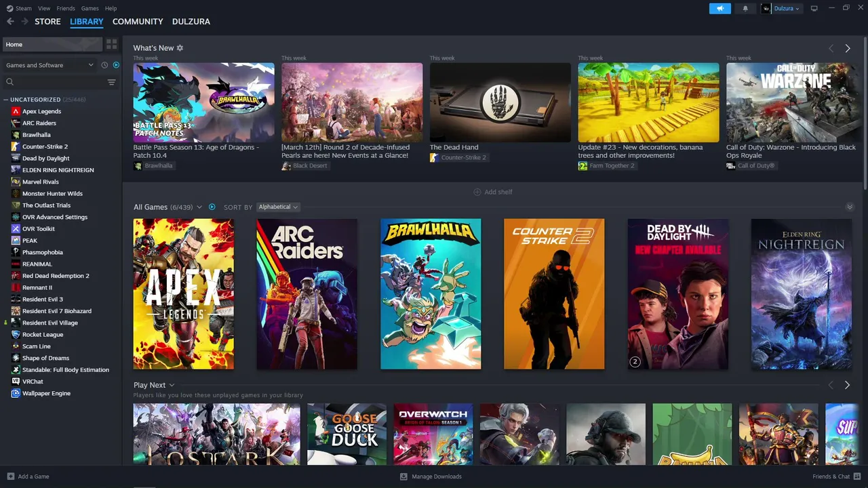
Task: Open the Alphabetical sort dropdown
Action: pos(278,207)
